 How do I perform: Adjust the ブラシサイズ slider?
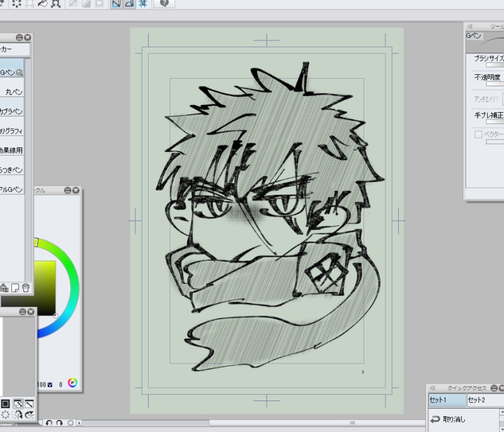click(x=495, y=65)
